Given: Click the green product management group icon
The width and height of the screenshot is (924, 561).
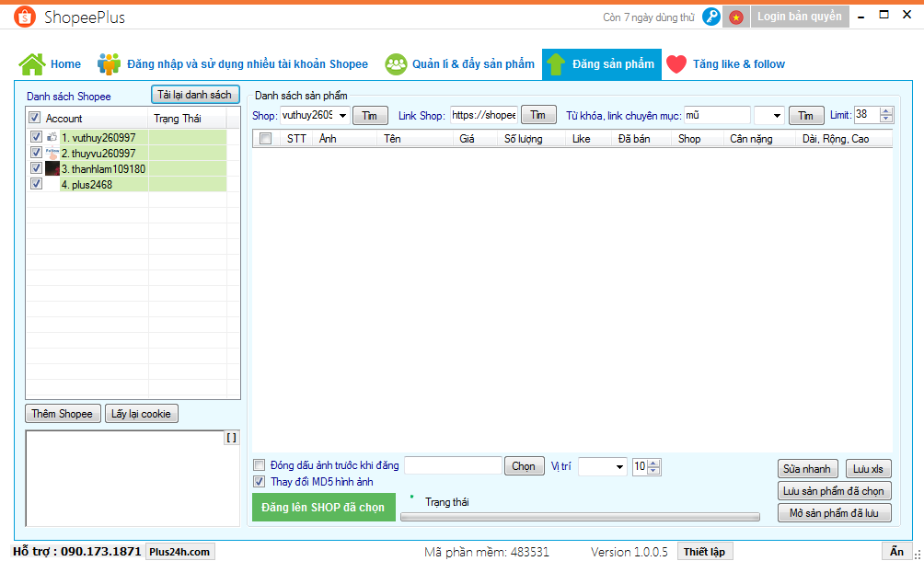Looking at the screenshot, I should point(396,64).
